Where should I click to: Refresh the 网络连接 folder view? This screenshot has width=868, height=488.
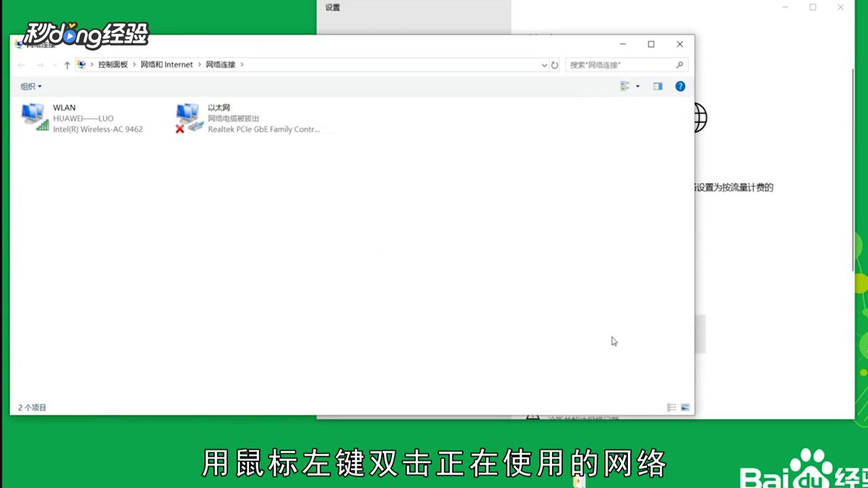(x=555, y=65)
